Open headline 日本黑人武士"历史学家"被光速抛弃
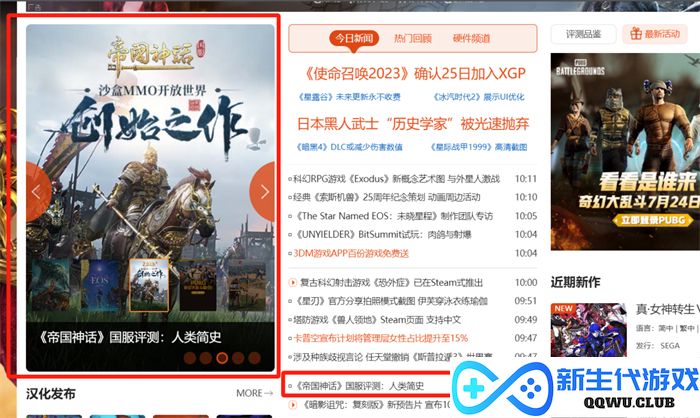Image resolution: width=700 pixels, height=418 pixels. pos(413,124)
